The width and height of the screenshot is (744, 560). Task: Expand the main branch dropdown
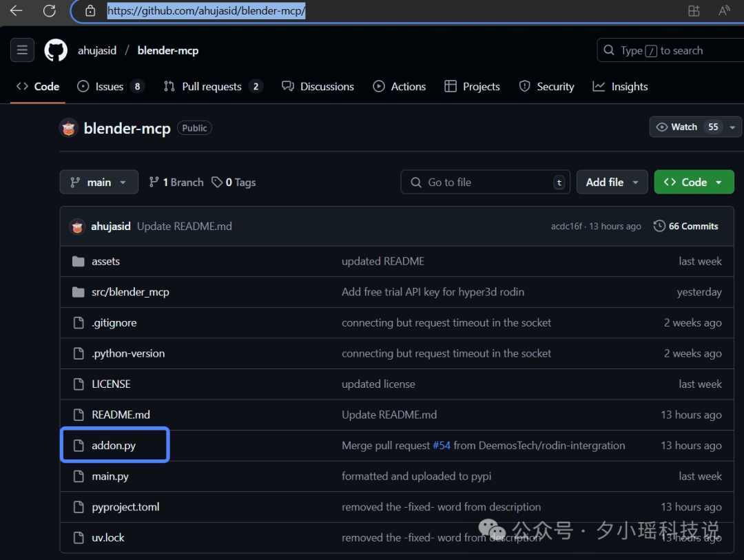coord(99,183)
